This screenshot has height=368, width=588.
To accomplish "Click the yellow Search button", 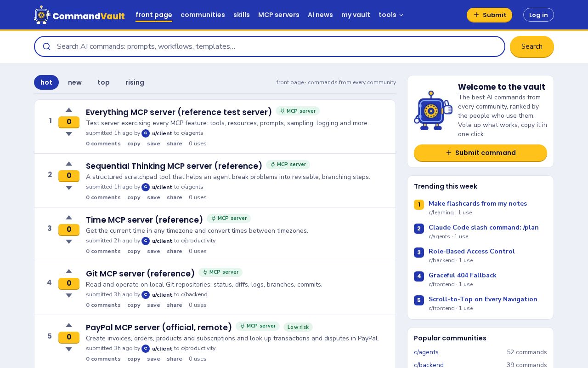I will click(532, 46).
